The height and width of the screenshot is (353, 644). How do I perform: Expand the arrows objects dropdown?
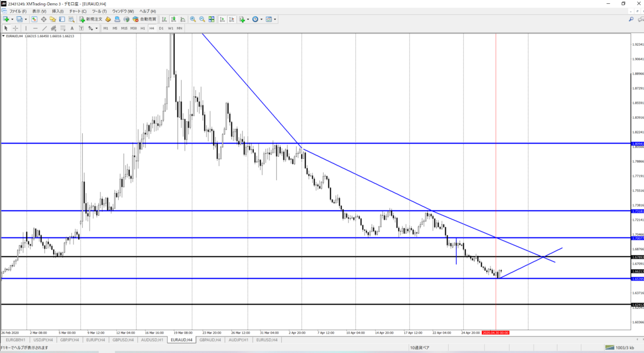(x=97, y=28)
